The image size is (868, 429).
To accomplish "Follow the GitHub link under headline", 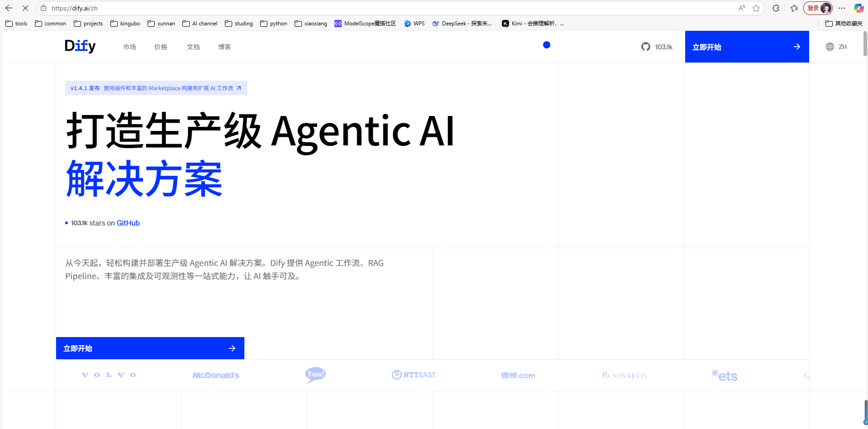I will pos(128,223).
